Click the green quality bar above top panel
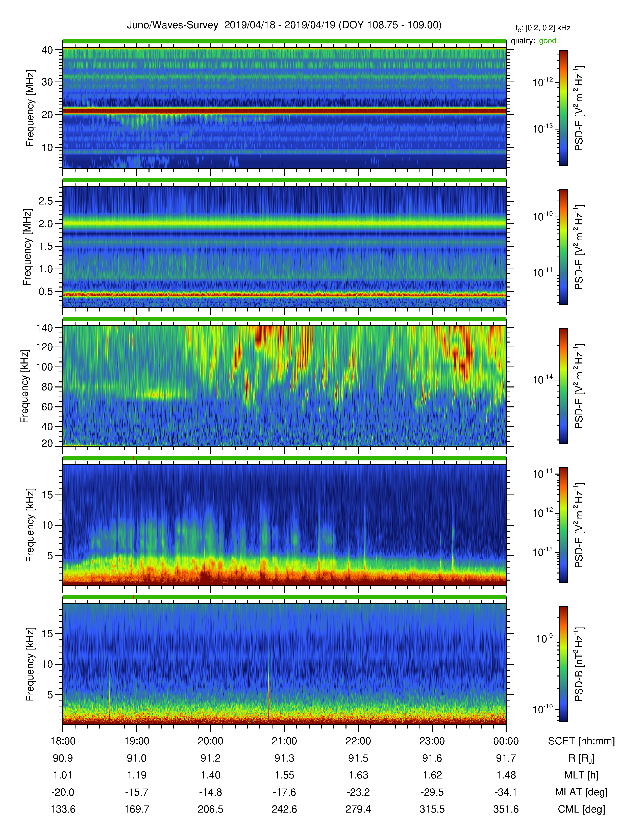The height and width of the screenshot is (833, 644). click(x=284, y=41)
